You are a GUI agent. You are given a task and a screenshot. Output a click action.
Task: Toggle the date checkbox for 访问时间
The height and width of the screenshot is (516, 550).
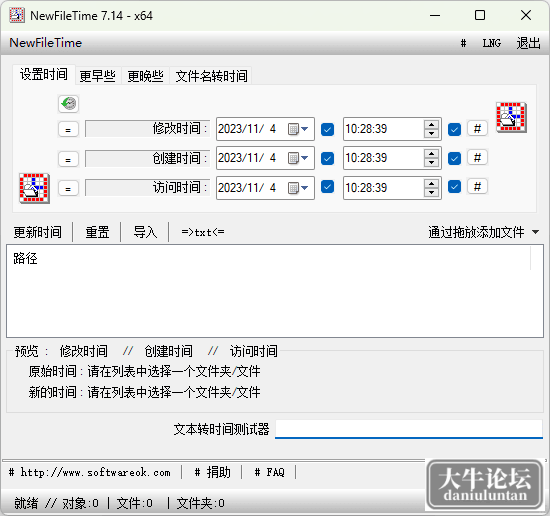coord(327,187)
